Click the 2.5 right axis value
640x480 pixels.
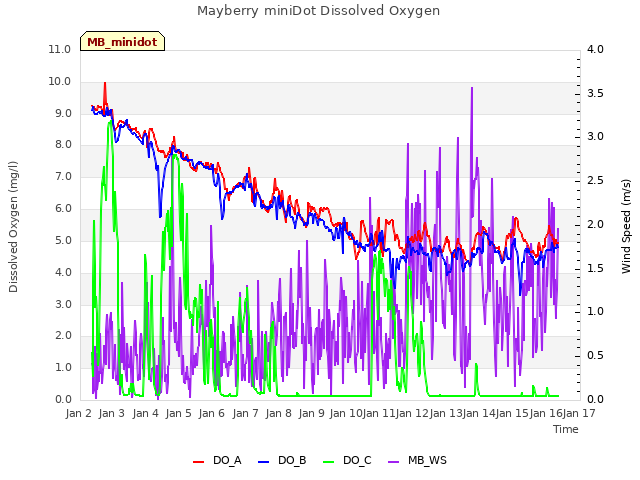[x=595, y=181]
